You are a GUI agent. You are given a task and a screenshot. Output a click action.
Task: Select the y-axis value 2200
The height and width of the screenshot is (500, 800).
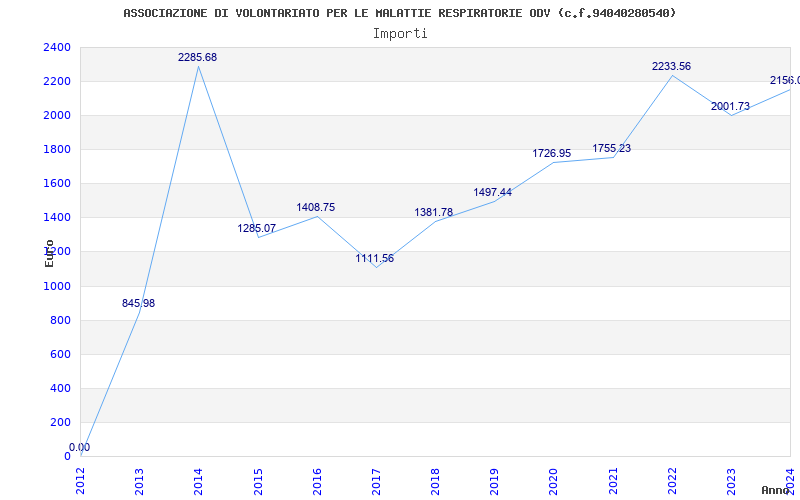57,82
